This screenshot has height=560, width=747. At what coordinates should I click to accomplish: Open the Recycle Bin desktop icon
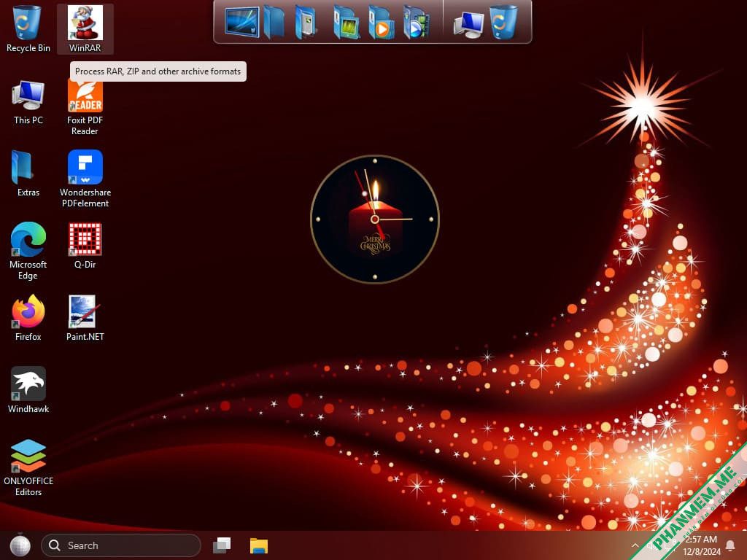coord(28,28)
